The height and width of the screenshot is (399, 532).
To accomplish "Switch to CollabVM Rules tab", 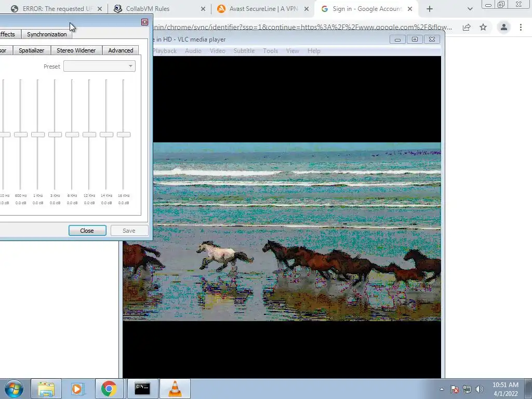I will [x=159, y=9].
